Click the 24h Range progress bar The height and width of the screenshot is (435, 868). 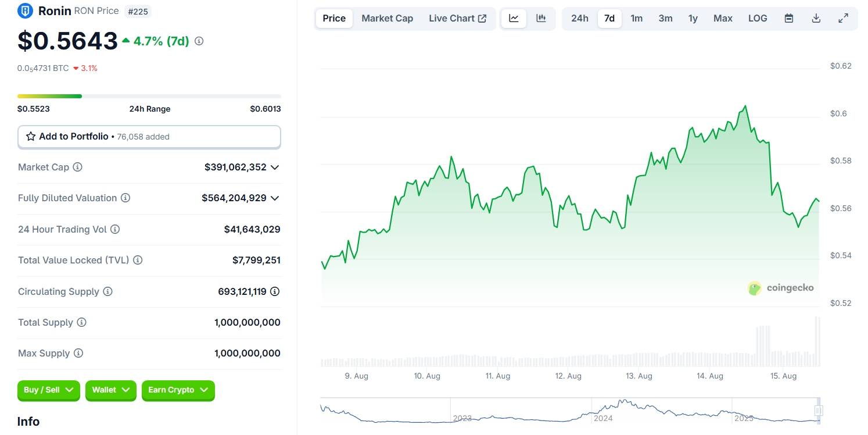click(x=149, y=96)
